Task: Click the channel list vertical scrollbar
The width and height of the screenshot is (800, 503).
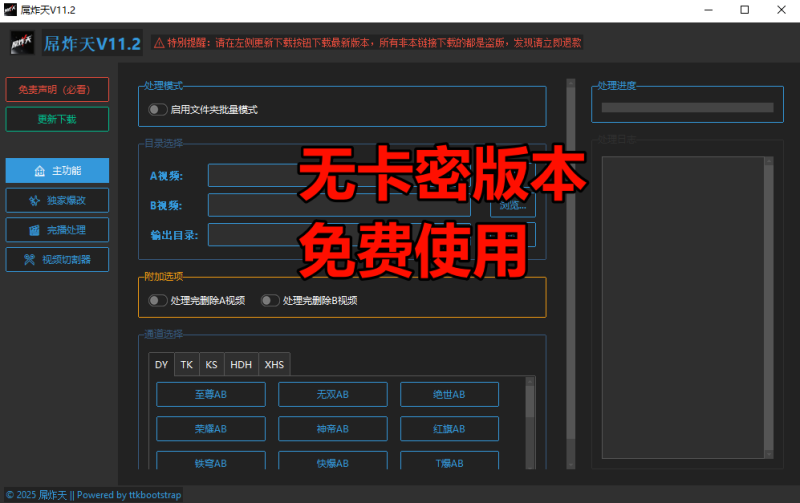Action: [530, 423]
